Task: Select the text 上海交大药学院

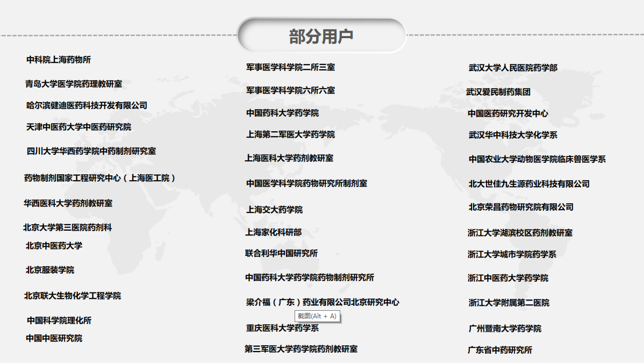Action: [x=274, y=210]
